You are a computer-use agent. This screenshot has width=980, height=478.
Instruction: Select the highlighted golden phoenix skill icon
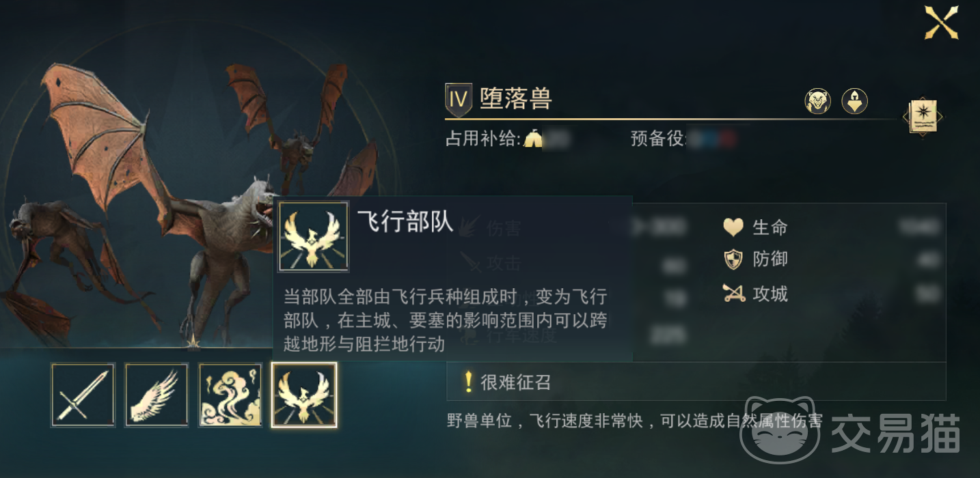[304, 395]
